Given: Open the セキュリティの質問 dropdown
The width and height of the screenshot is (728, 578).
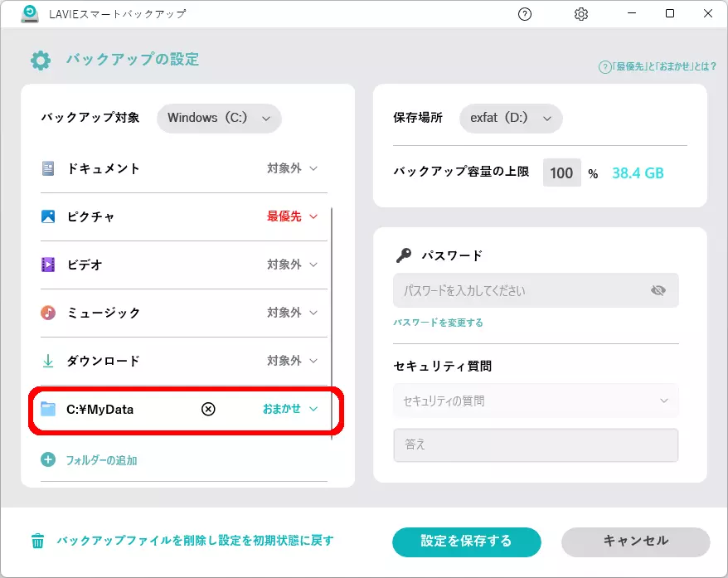Looking at the screenshot, I should 536,401.
